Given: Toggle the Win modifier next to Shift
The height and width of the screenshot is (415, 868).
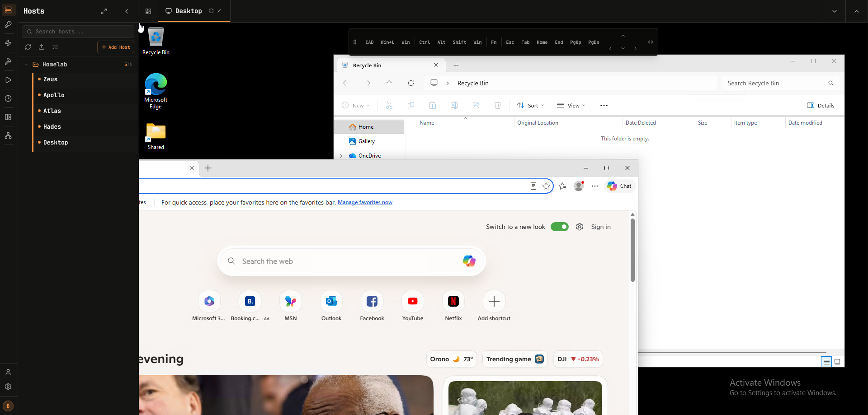Looking at the screenshot, I should (477, 42).
